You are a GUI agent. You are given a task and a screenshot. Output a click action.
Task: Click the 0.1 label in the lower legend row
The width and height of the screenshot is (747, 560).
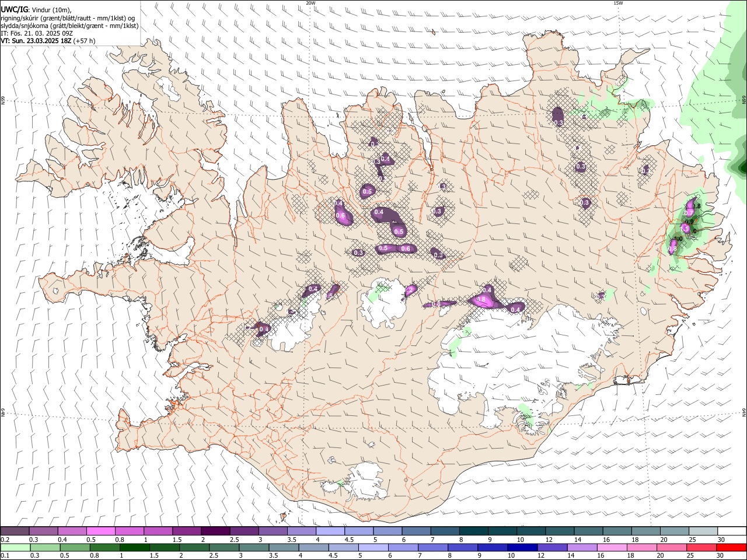click(x=5, y=555)
